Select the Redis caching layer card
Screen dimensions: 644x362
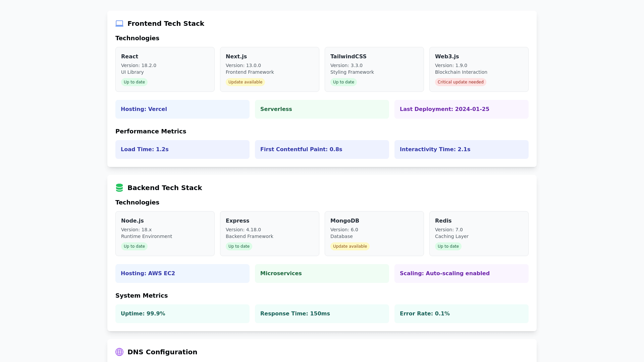pyautogui.click(x=479, y=233)
